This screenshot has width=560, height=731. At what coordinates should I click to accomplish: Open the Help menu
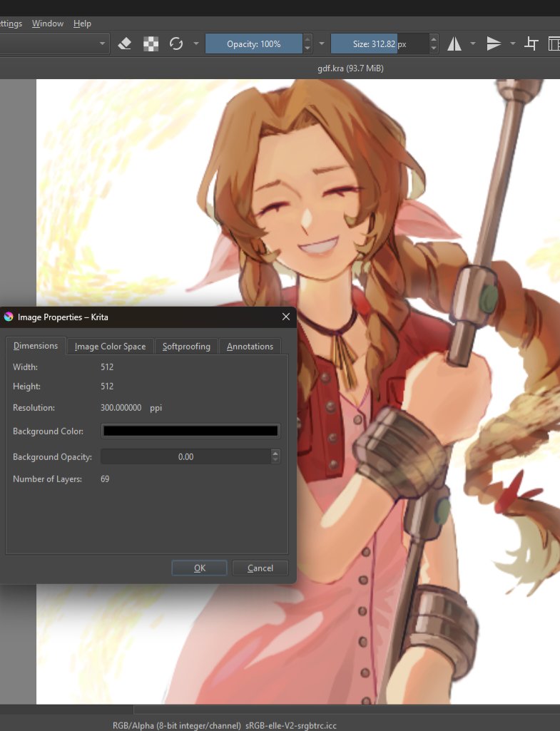tap(82, 24)
